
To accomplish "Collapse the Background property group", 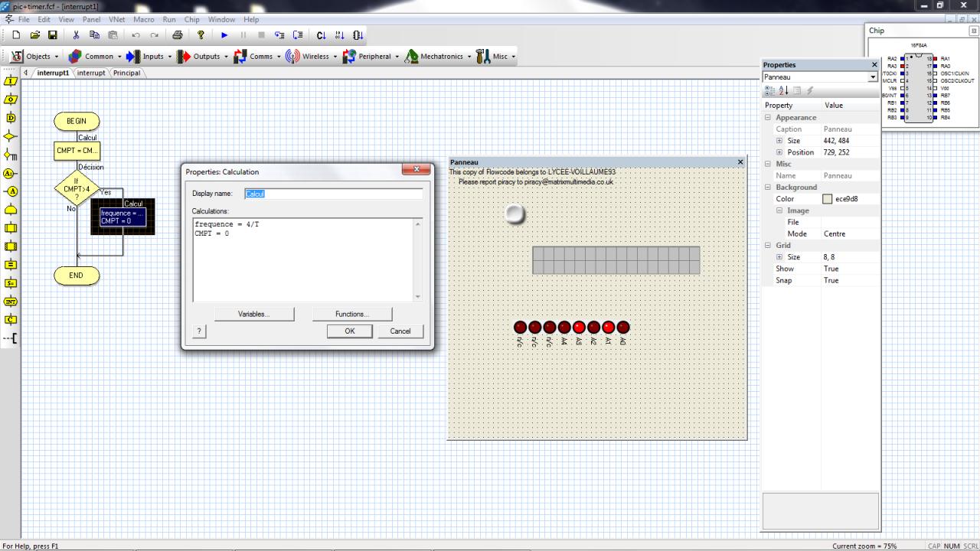I will tap(768, 187).
